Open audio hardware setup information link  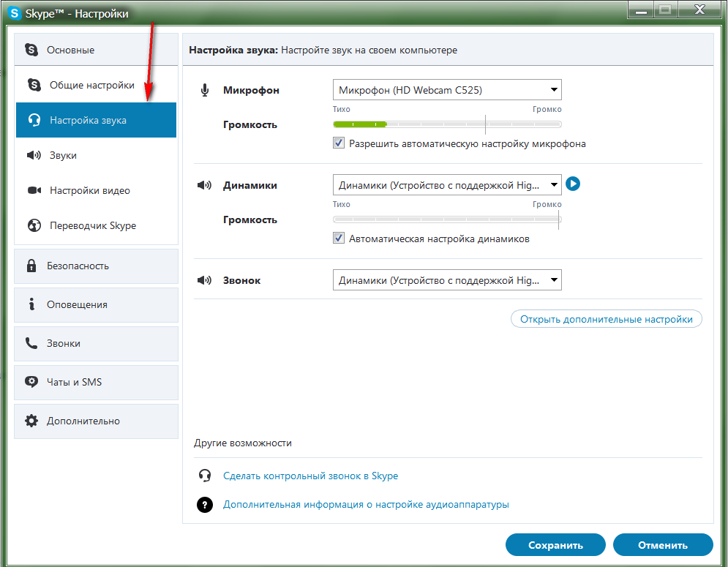tap(366, 504)
